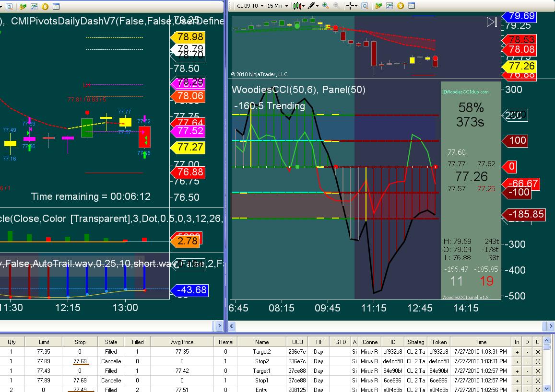Sort orders by Avg Price column header
555x392 pixels.
coord(182,342)
